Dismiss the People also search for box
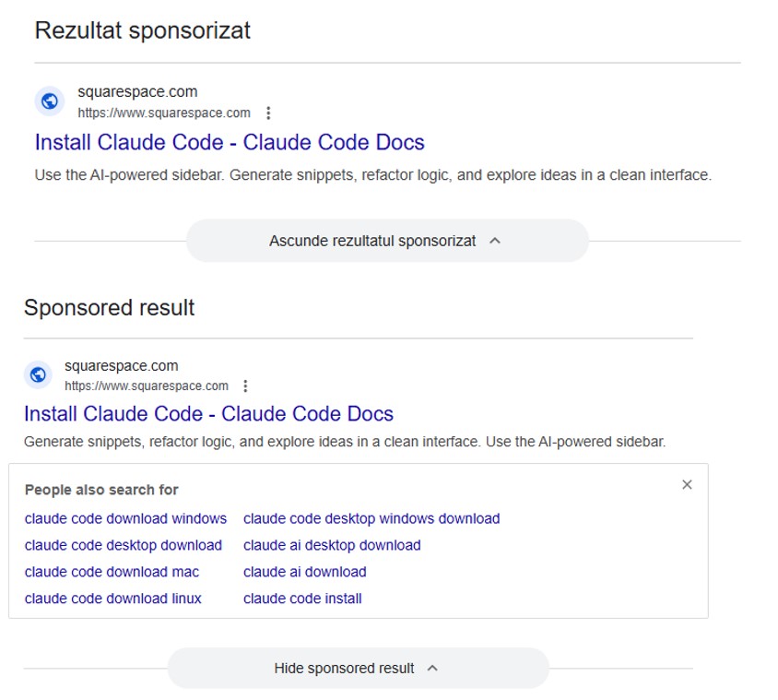Viewport: 778px width, 700px height. pos(687,484)
